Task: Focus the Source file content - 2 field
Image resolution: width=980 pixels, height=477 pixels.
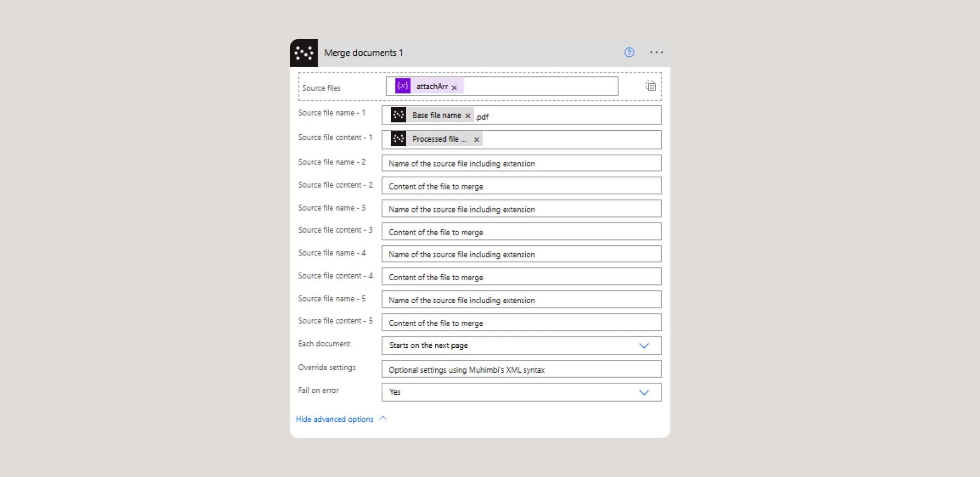Action: (521, 187)
